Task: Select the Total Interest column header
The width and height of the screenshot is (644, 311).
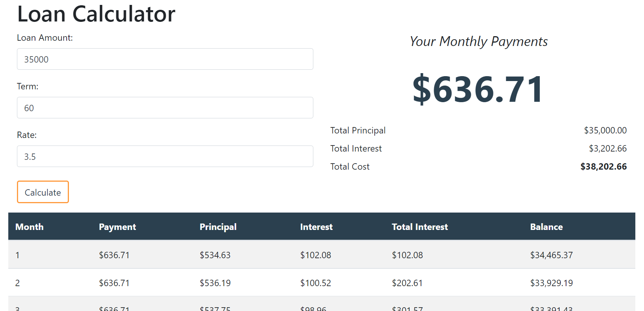Action: (x=420, y=227)
